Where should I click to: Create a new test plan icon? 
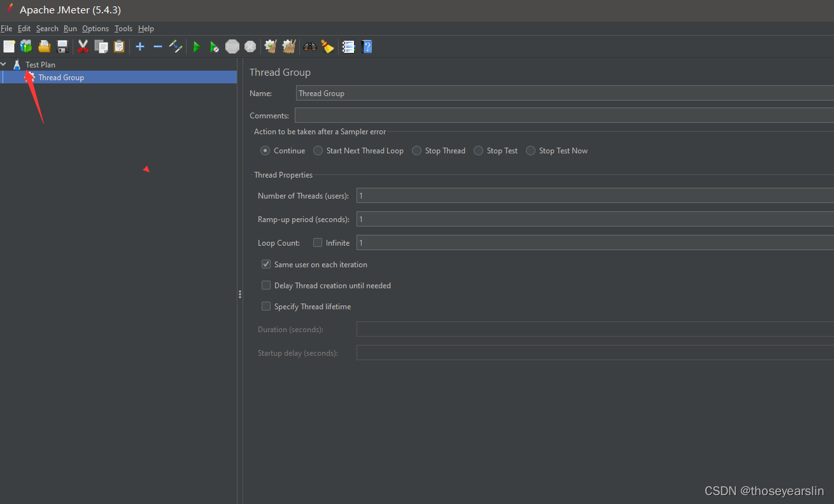pos(9,46)
